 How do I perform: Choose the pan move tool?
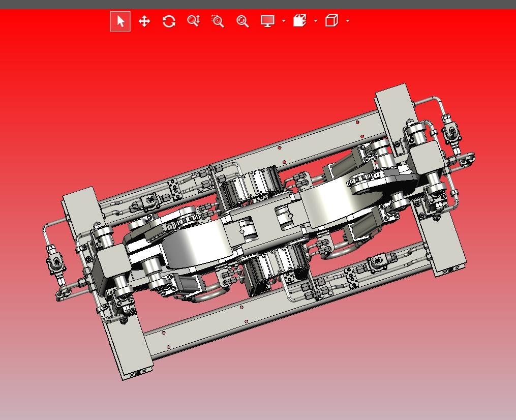[144, 21]
